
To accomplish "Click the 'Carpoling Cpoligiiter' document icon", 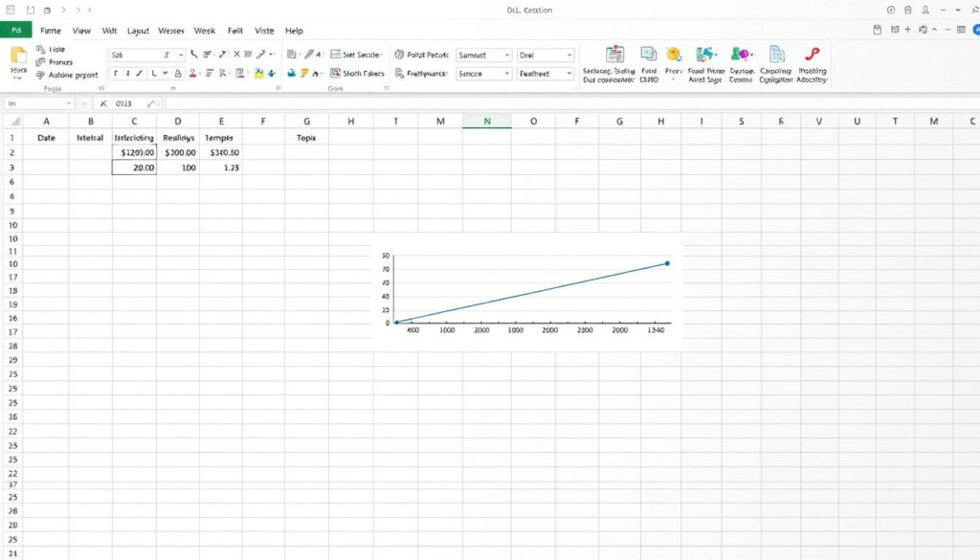I will (777, 55).
